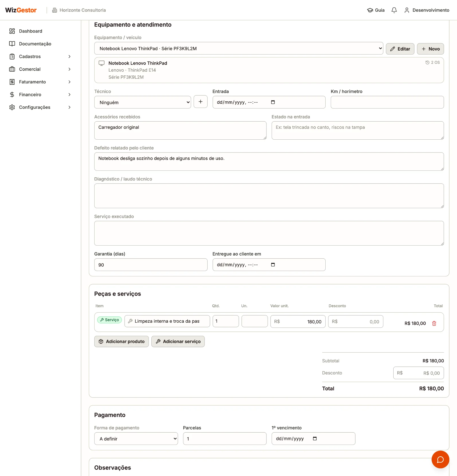The height and width of the screenshot is (476, 457).
Task: Click the Adicionar produto button
Action: coord(121,342)
